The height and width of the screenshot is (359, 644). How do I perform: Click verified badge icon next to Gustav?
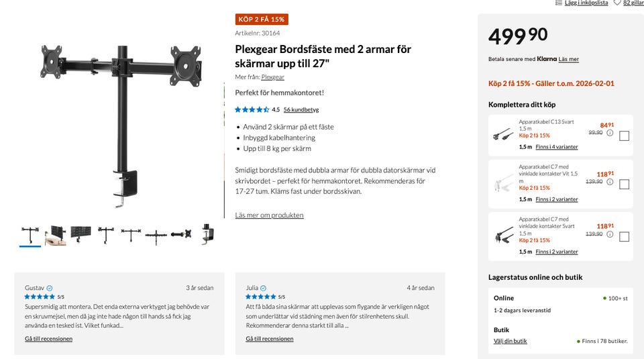[x=50, y=288]
